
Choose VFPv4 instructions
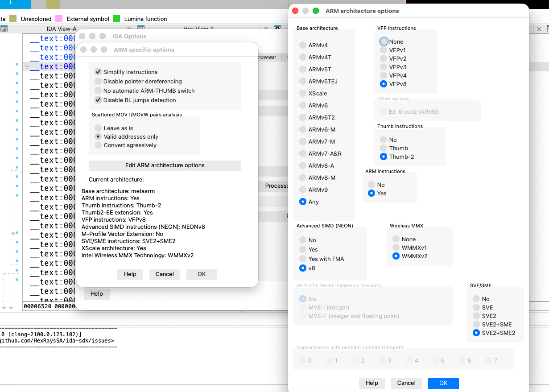(x=384, y=75)
